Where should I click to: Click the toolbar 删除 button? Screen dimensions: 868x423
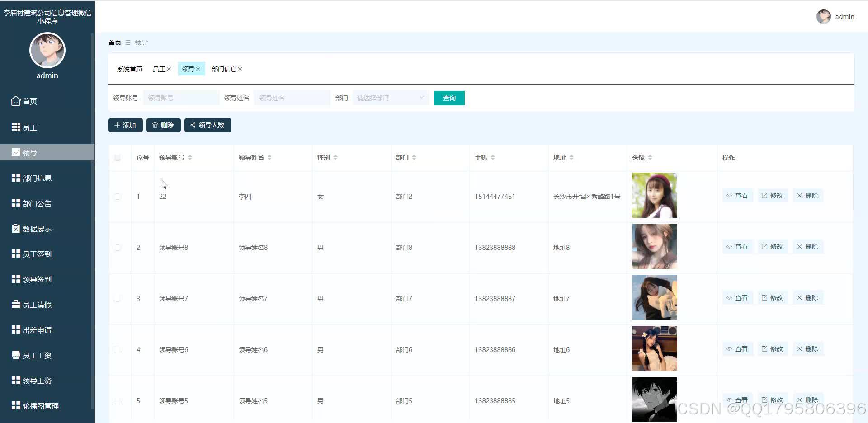[x=164, y=125]
